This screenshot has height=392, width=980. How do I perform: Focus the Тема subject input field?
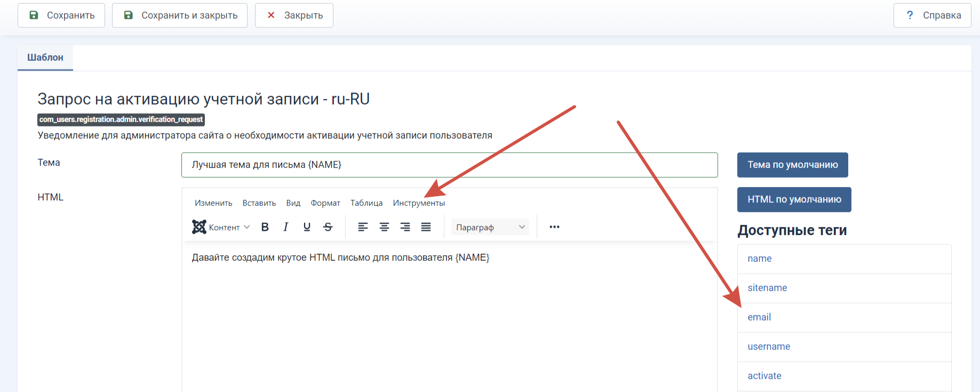(x=449, y=165)
